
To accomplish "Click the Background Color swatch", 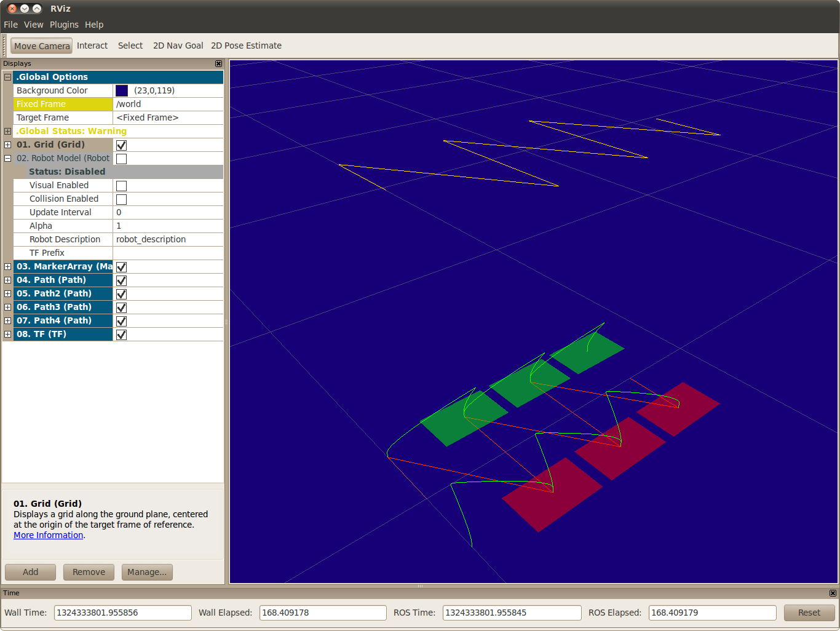I will coord(121,90).
